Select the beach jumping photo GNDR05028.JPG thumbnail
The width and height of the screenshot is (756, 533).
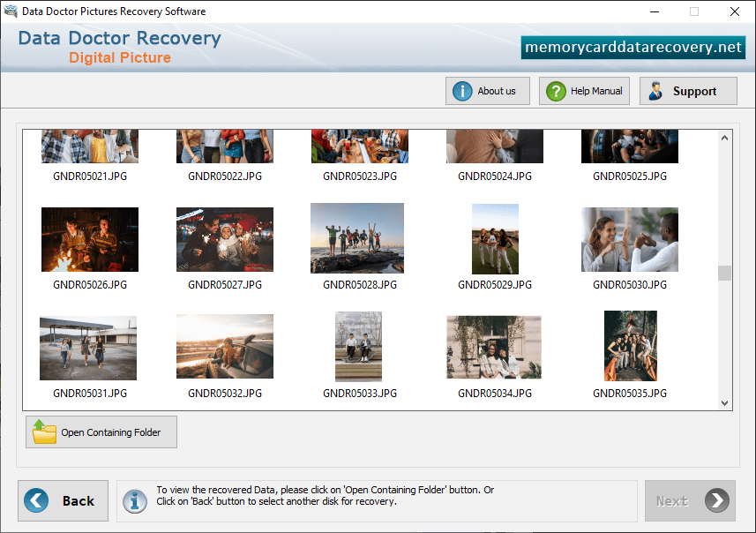coord(357,238)
